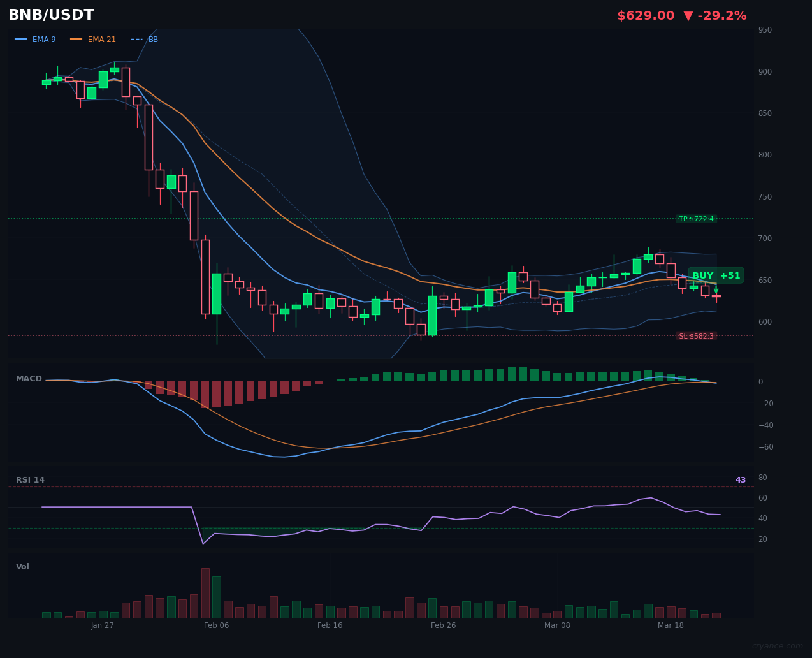
Task: Open the SL $582.3 stop-loss label
Action: tap(697, 336)
